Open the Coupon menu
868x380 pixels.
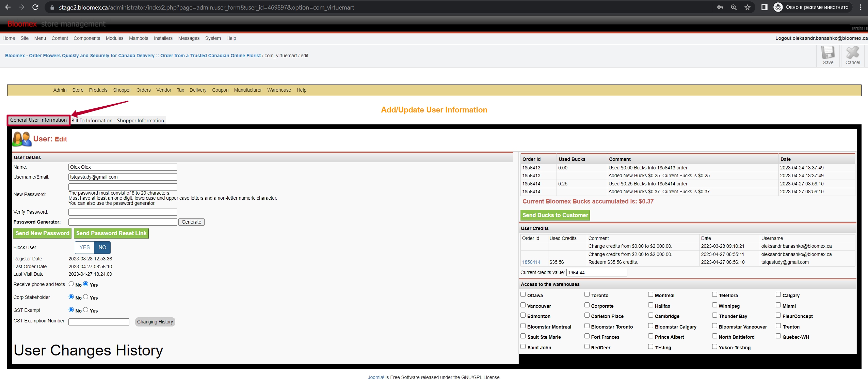click(220, 90)
